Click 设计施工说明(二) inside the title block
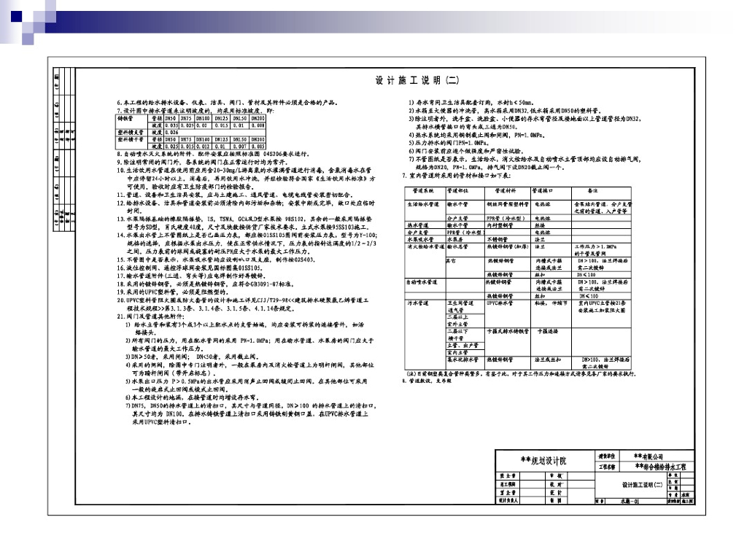The height and width of the screenshot is (560, 747). point(642,485)
